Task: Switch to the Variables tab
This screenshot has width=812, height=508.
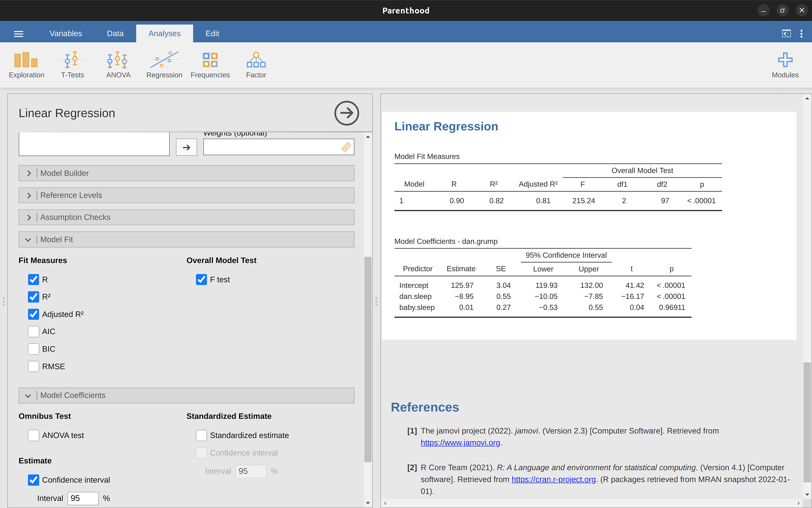Action: coord(66,34)
